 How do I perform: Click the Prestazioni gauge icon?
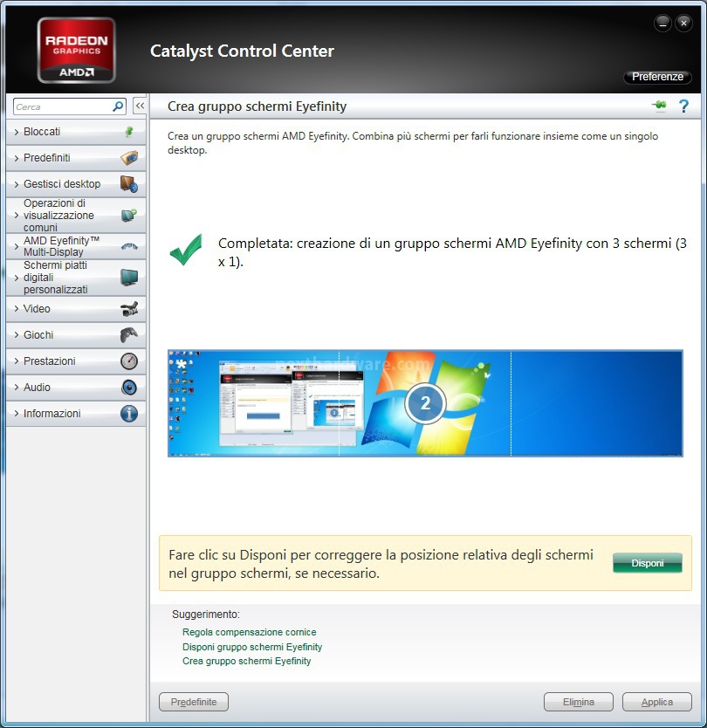(x=129, y=361)
